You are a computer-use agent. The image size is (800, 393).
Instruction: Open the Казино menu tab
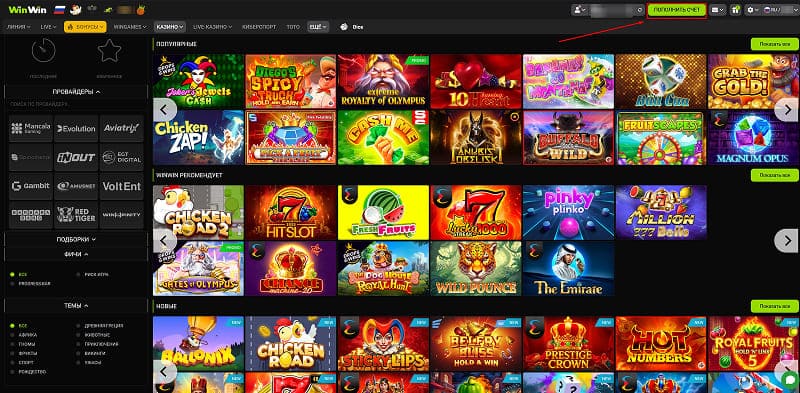[x=170, y=27]
